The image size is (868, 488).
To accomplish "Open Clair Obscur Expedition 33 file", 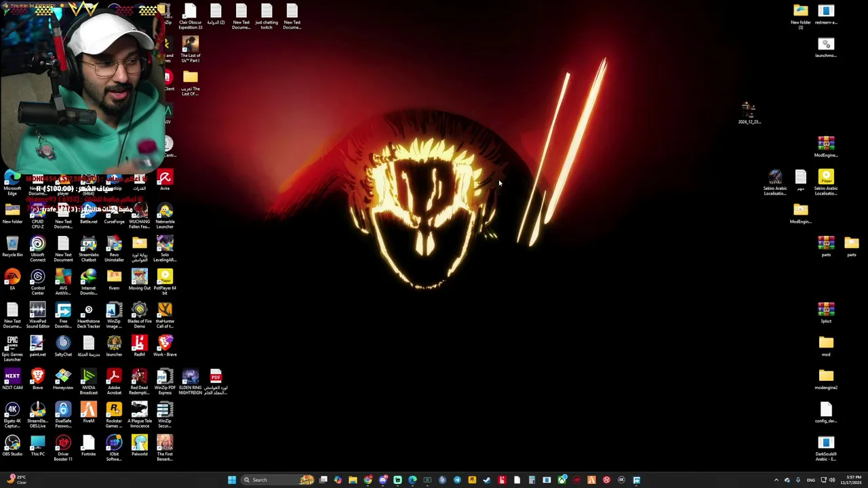I will tap(191, 16).
